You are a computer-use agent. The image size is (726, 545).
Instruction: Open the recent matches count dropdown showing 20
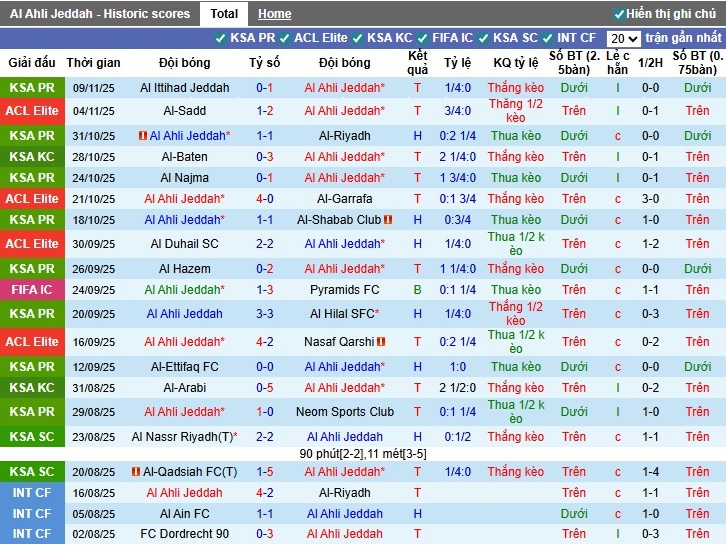click(623, 38)
